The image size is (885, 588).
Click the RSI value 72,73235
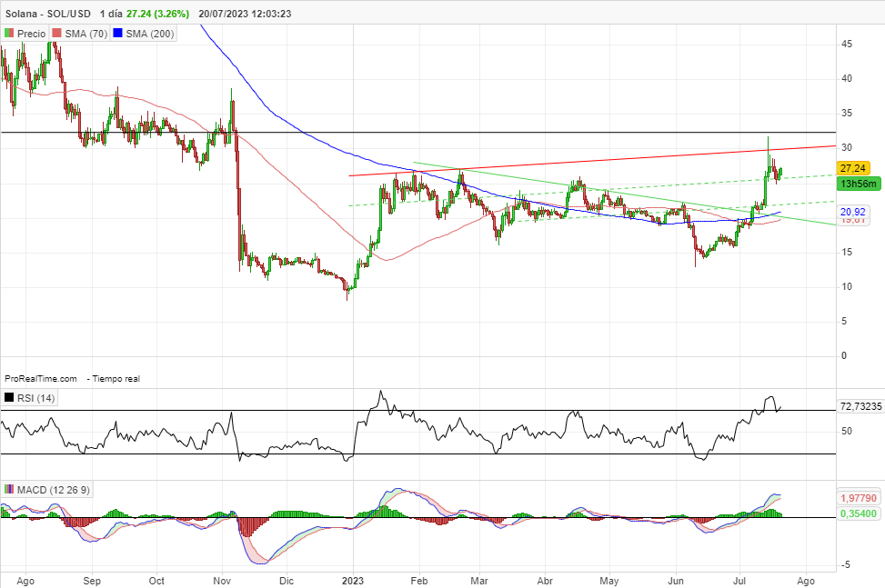tap(860, 406)
